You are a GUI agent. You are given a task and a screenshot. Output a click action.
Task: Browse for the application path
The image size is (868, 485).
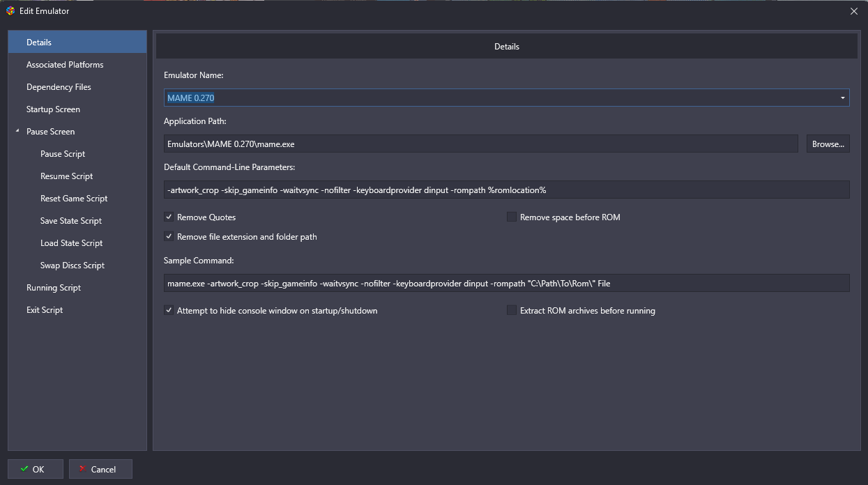[x=828, y=144]
